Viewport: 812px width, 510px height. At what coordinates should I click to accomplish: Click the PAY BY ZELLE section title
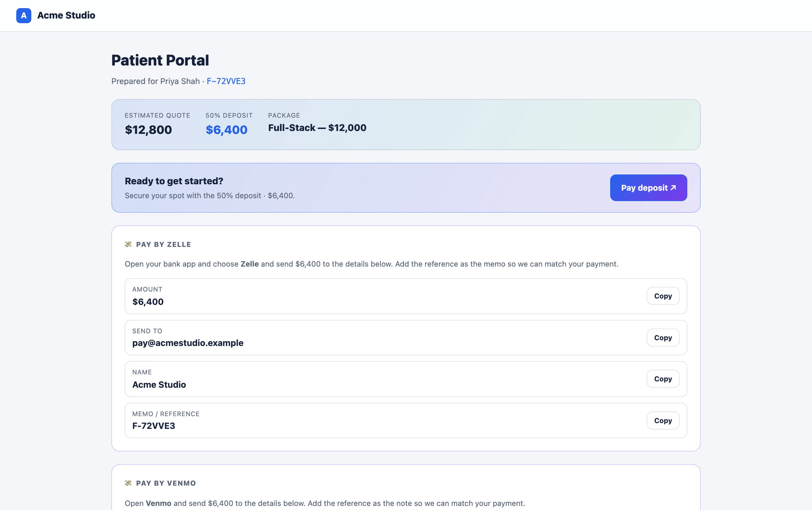(164, 245)
